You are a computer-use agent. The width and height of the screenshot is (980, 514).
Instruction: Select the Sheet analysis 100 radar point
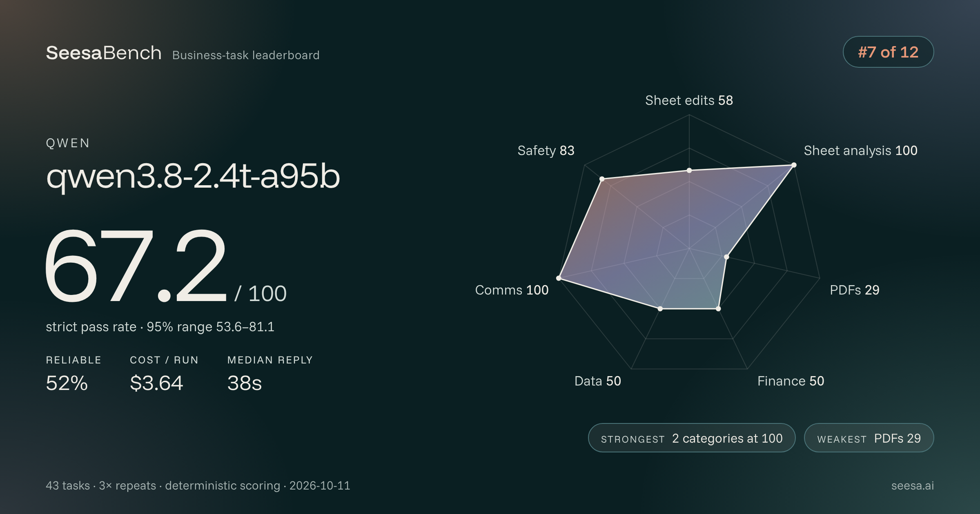coord(794,165)
